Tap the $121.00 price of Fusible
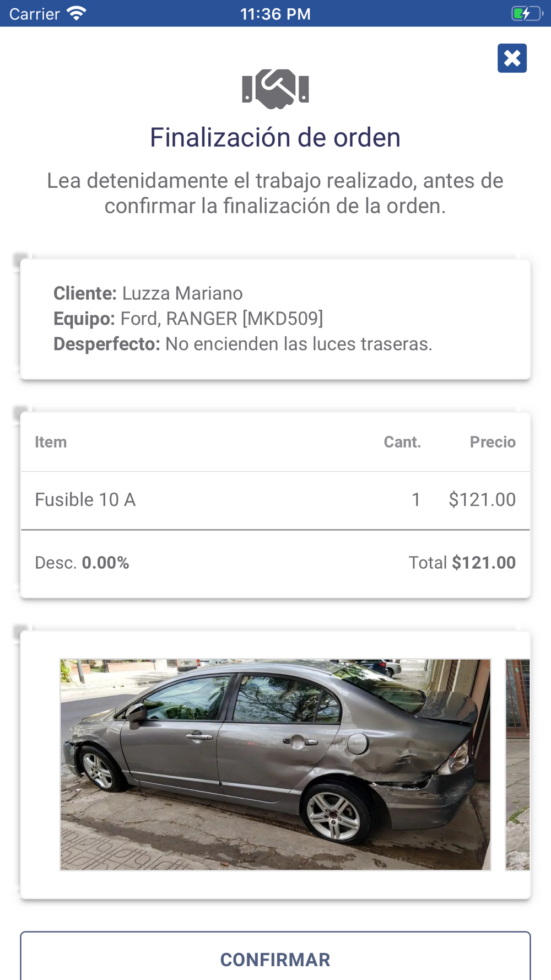The width and height of the screenshot is (551, 980). click(x=482, y=500)
